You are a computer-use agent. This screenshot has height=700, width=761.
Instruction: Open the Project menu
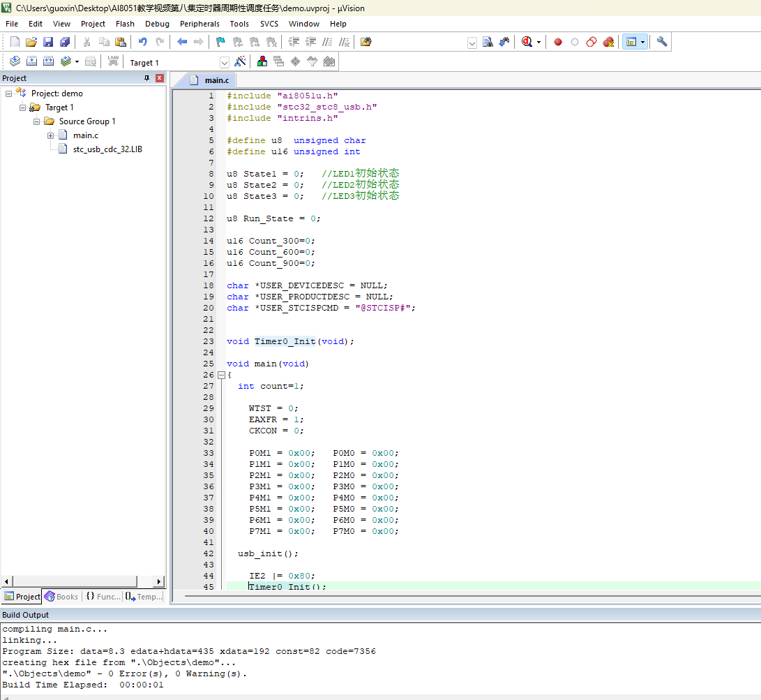93,24
